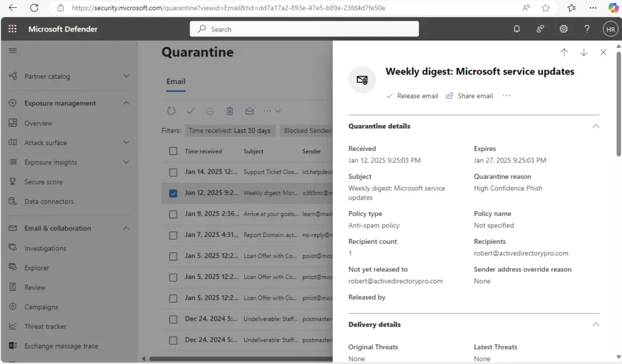The image size is (622, 364).
Task: Open Defender settings gear
Action: coord(563,29)
